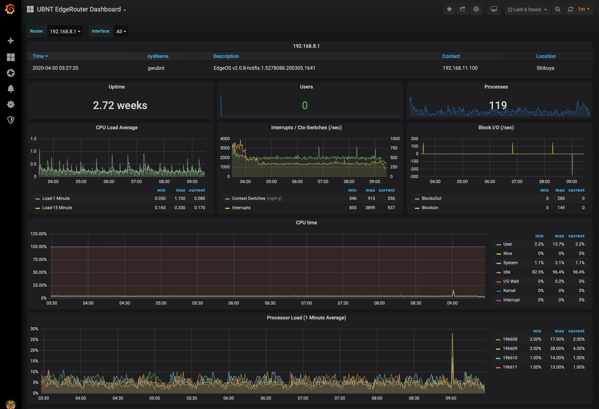Image resolution: width=599 pixels, height=409 pixels.
Task: Toggle 196610 processor series in legend
Action: pyautogui.click(x=510, y=358)
